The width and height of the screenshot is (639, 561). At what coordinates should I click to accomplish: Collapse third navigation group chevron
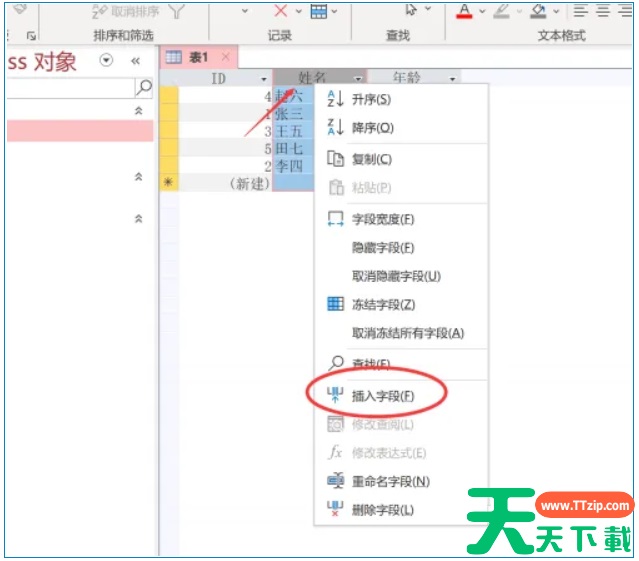coord(139,218)
